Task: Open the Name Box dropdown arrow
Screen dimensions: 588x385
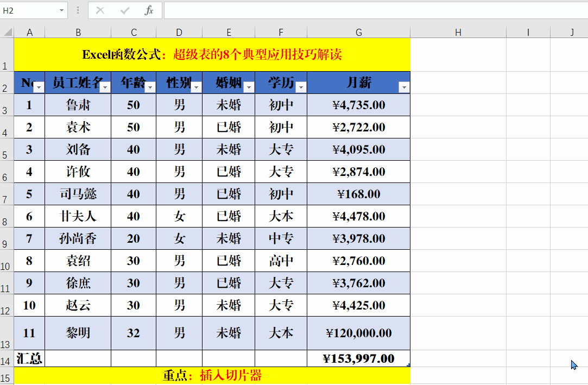Action: pos(61,10)
